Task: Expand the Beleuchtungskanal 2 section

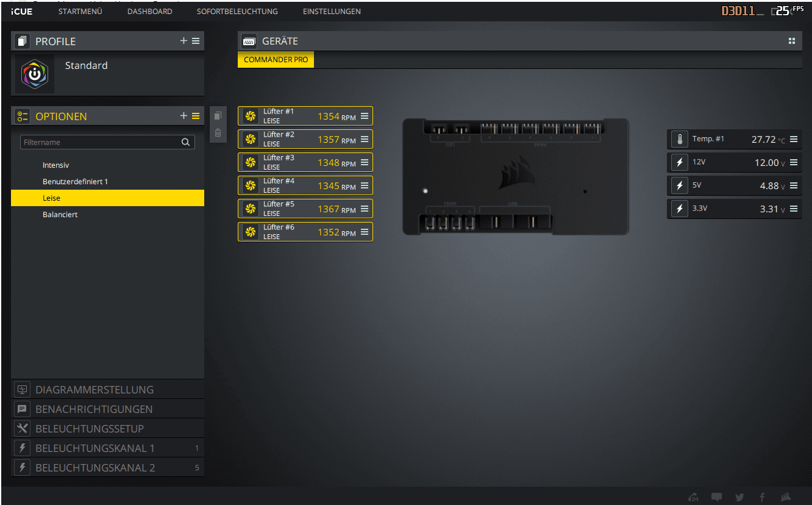Action: (x=107, y=468)
